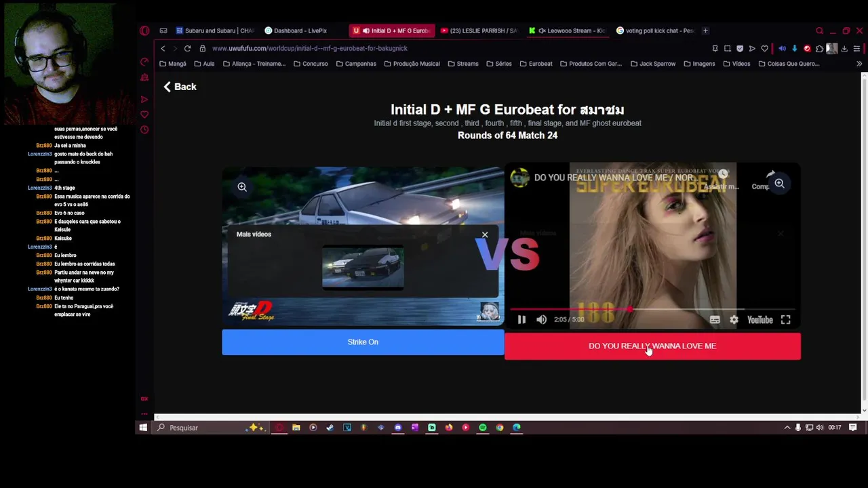Zoom into the right contender magnifier icon

tap(779, 184)
